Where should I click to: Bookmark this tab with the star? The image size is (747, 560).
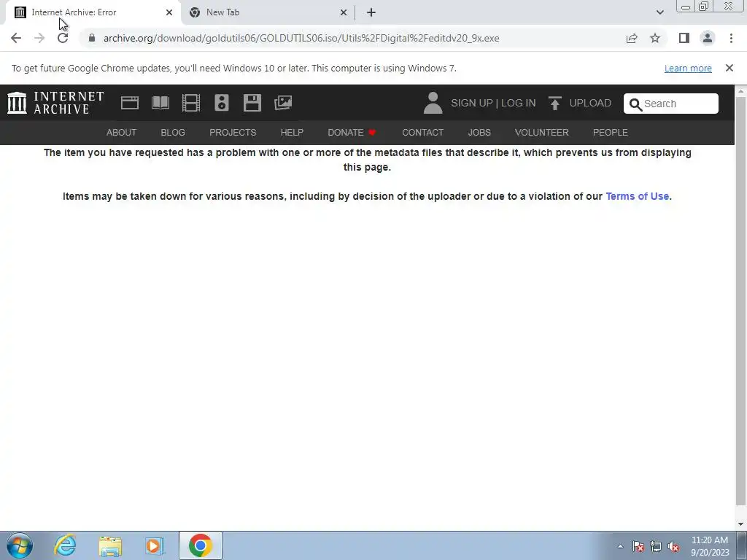655,38
